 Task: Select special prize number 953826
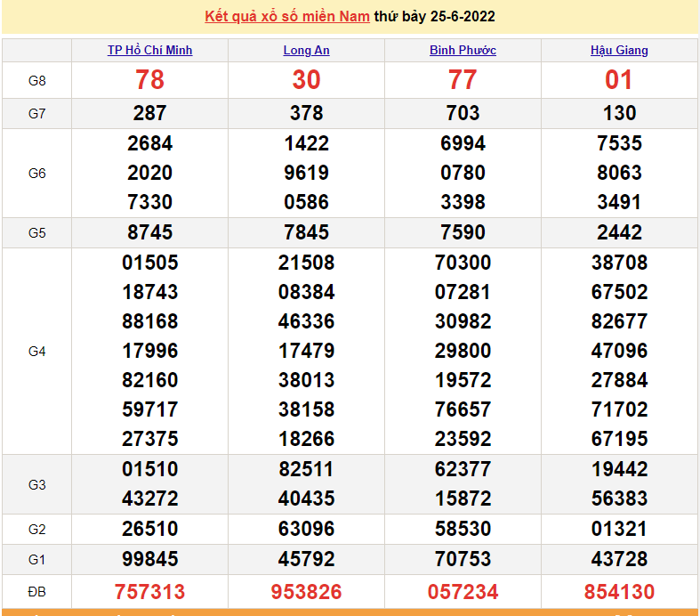tap(306, 592)
